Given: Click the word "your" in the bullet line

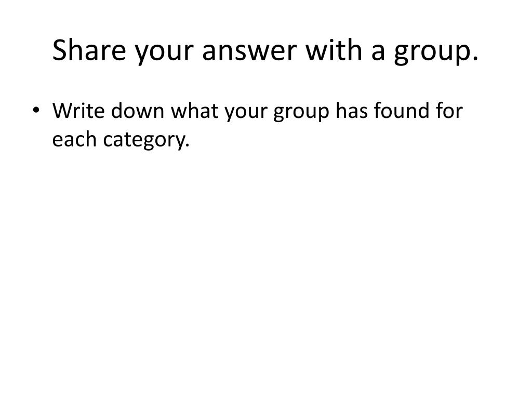Looking at the screenshot, I should click(246, 113).
